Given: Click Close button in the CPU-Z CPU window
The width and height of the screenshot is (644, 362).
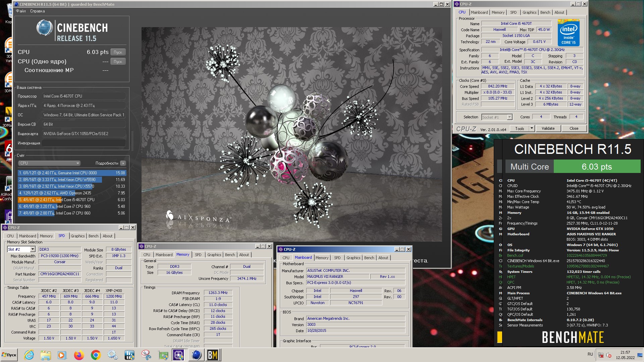Looking at the screenshot, I should pos(574,128).
